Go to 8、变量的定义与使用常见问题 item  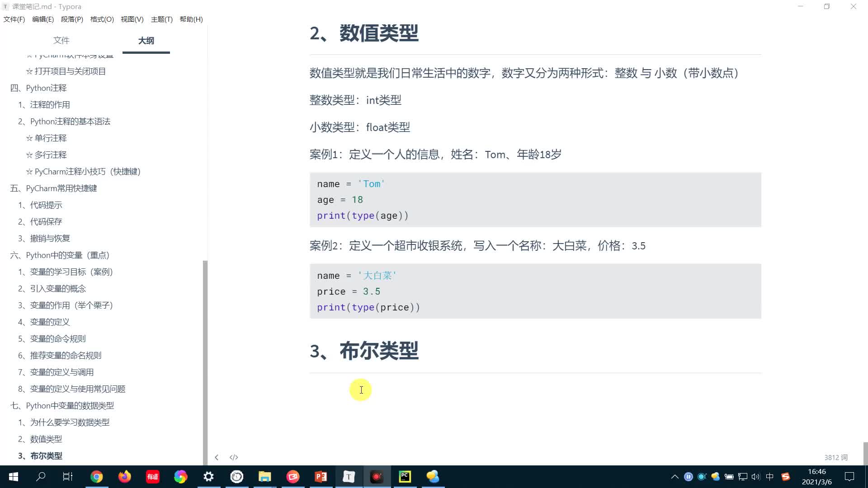[72, 389]
